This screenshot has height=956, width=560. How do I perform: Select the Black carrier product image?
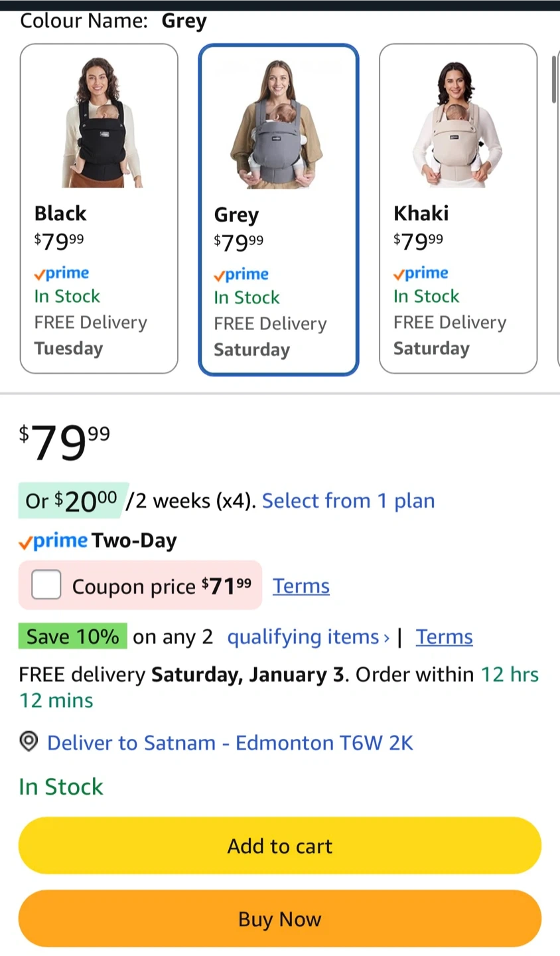coord(100,123)
